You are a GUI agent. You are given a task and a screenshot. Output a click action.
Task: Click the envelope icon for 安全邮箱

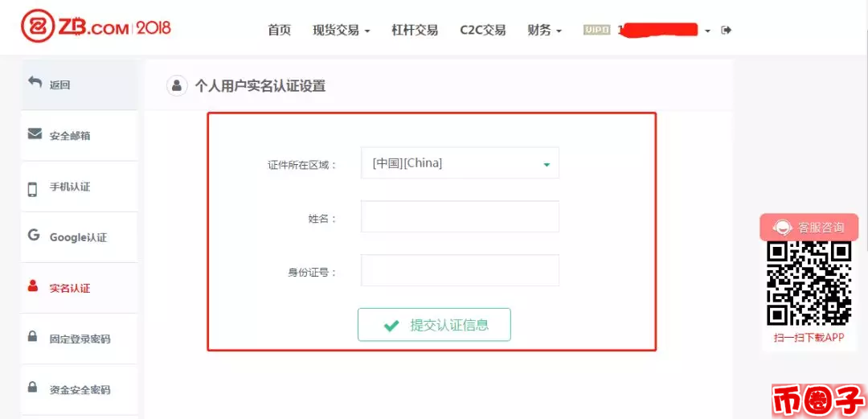pos(35,134)
